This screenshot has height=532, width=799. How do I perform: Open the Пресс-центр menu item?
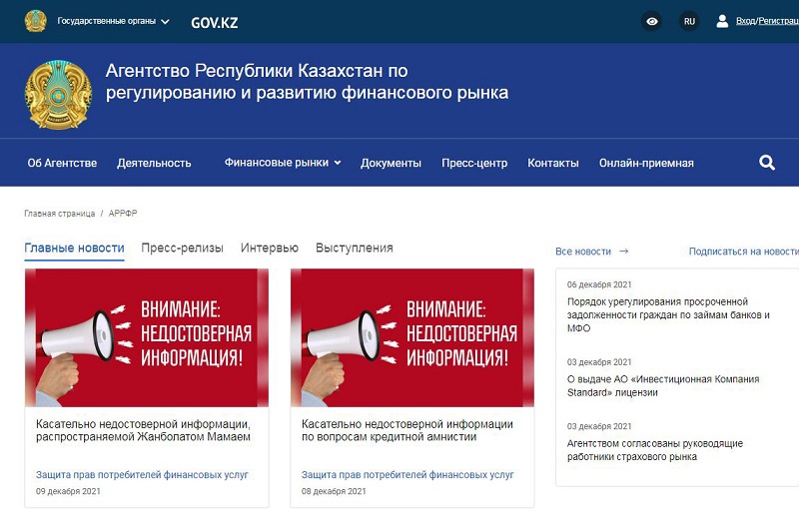[474, 163]
